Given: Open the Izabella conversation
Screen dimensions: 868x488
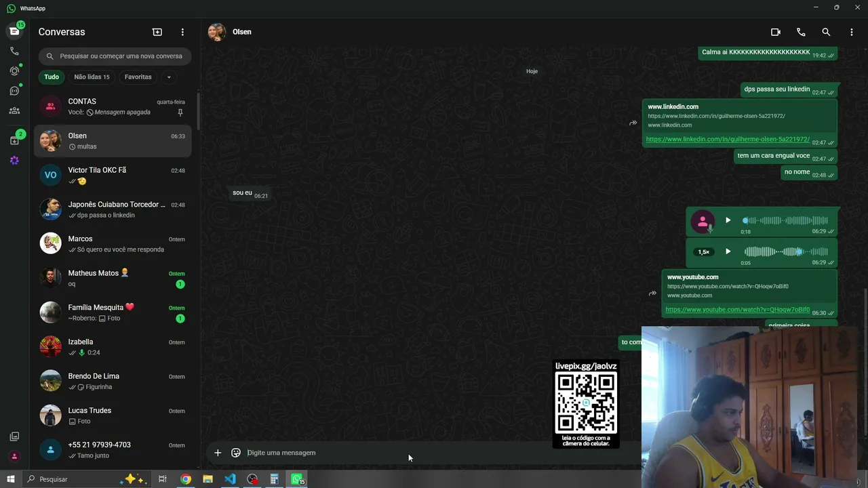Looking at the screenshot, I should [113, 347].
